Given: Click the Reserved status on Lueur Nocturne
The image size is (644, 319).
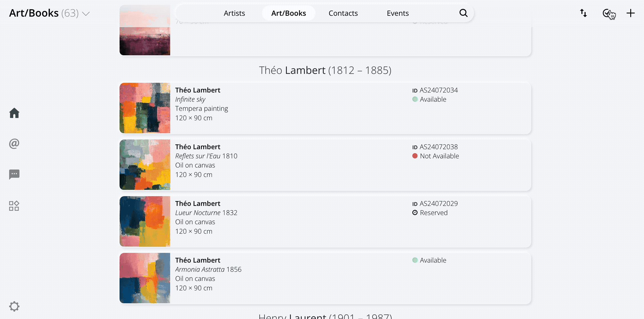Looking at the screenshot, I should [x=434, y=213].
